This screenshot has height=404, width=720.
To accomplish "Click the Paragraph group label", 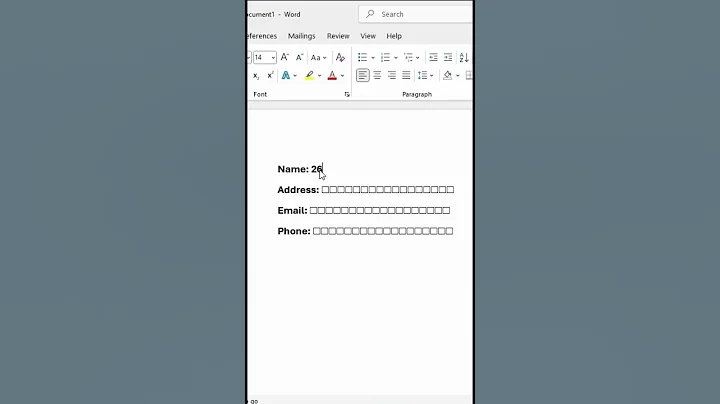I will (x=417, y=94).
